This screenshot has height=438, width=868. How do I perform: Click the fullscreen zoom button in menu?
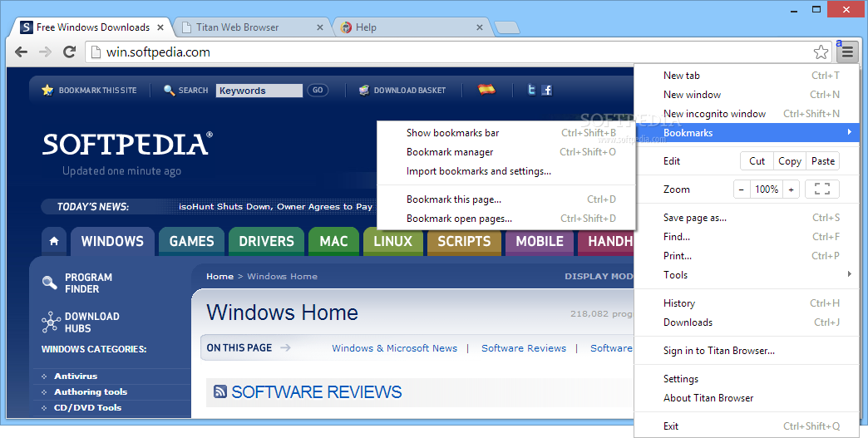(x=822, y=189)
